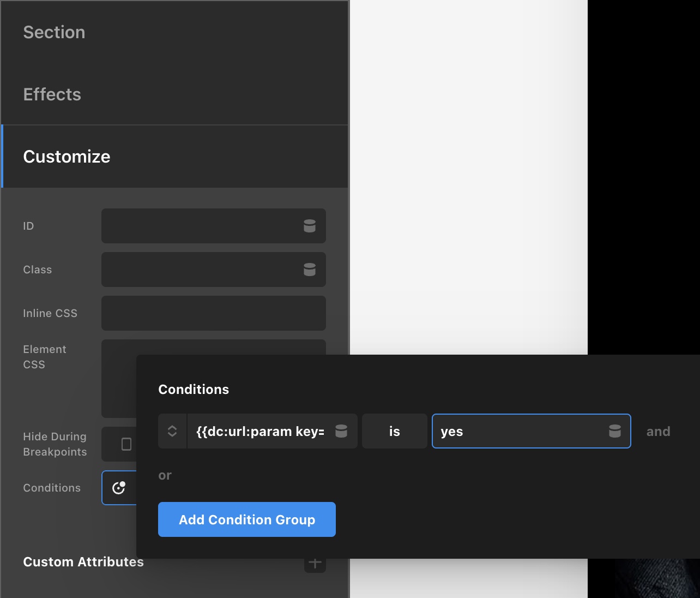This screenshot has height=598, width=700.
Task: Open dynamic content for condition parameter
Action: tap(341, 431)
